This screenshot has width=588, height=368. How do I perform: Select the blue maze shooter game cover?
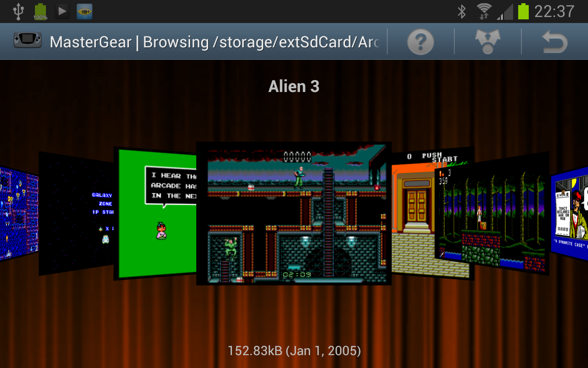coord(19,214)
